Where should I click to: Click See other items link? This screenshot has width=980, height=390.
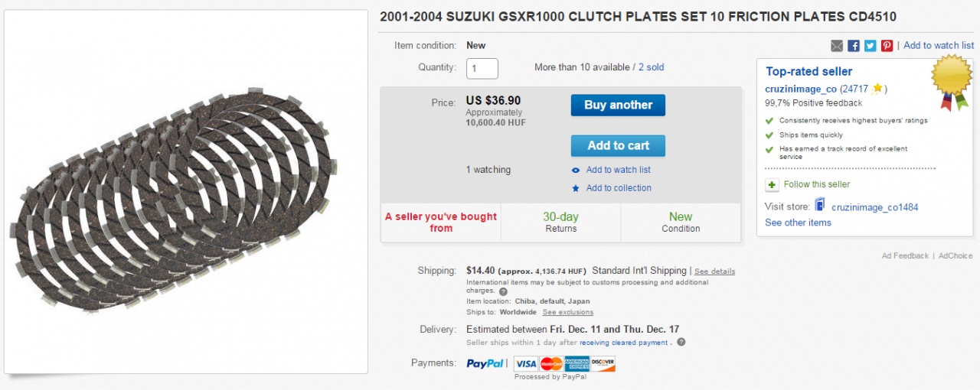click(x=798, y=223)
